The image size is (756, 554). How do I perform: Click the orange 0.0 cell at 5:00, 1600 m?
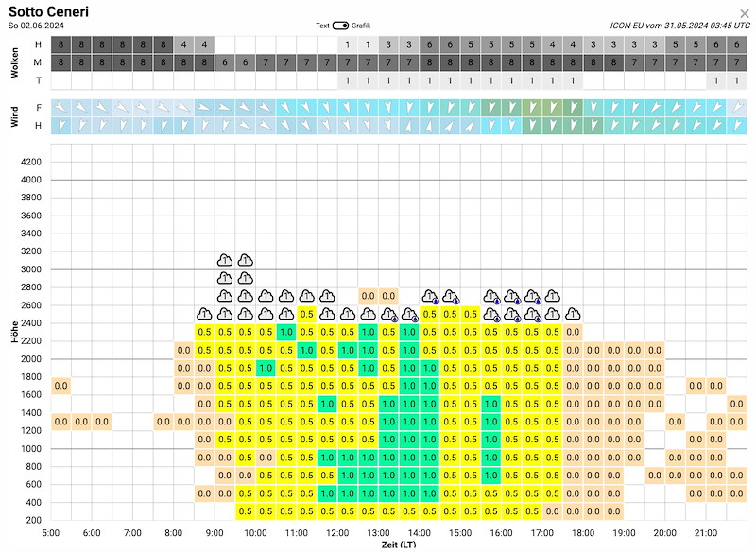(60, 386)
